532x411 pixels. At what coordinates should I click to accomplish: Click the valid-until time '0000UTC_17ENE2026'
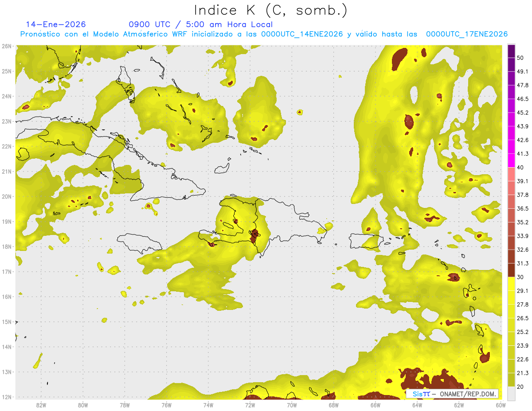coord(467,34)
